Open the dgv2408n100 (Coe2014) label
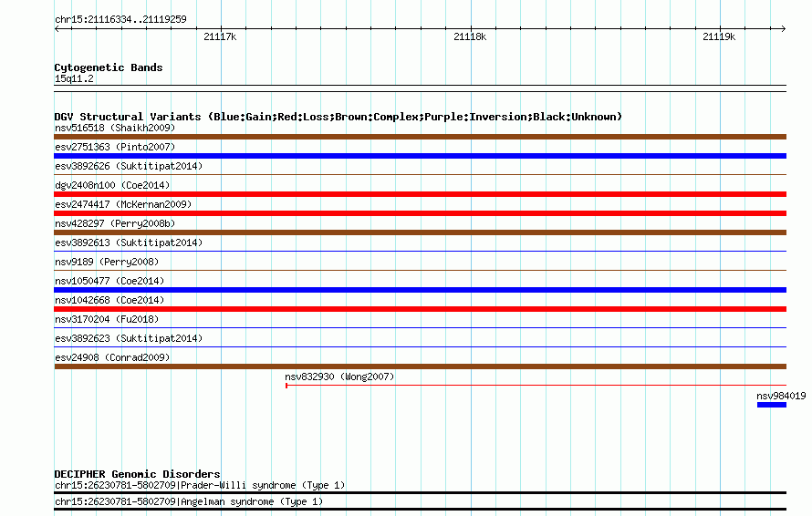This screenshot has width=812, height=516. pos(112,185)
